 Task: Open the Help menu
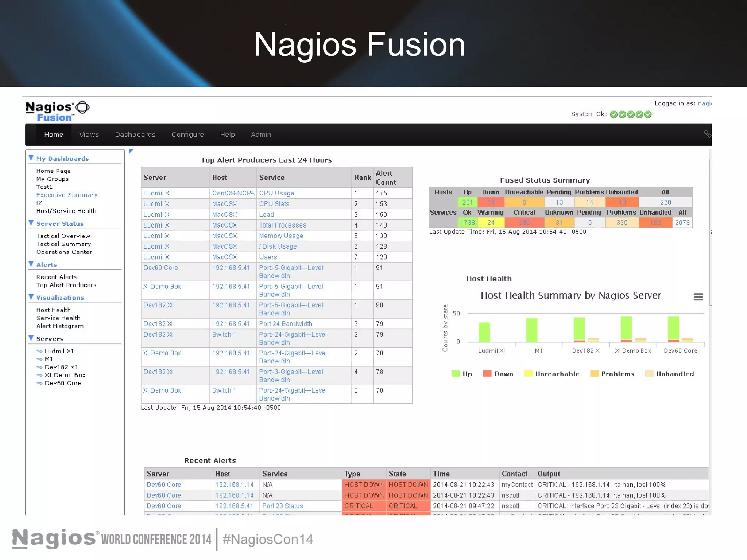pos(228,135)
